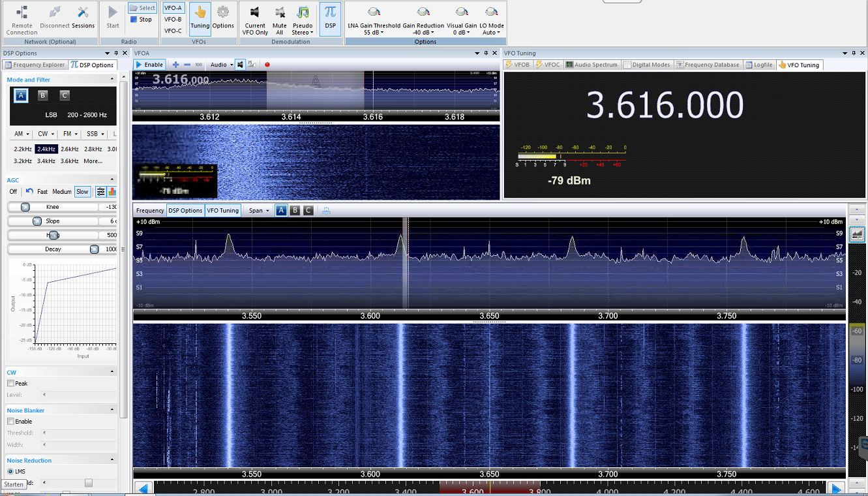Viewport: 868px width, 496px height.
Task: Select filter slot B in Mode and Filter
Action: pos(42,95)
